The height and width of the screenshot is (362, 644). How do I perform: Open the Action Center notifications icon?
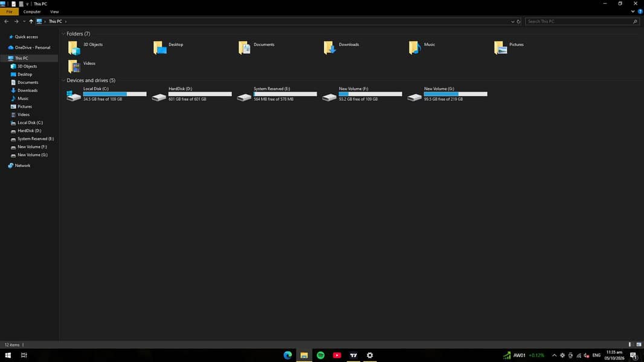pos(634,355)
